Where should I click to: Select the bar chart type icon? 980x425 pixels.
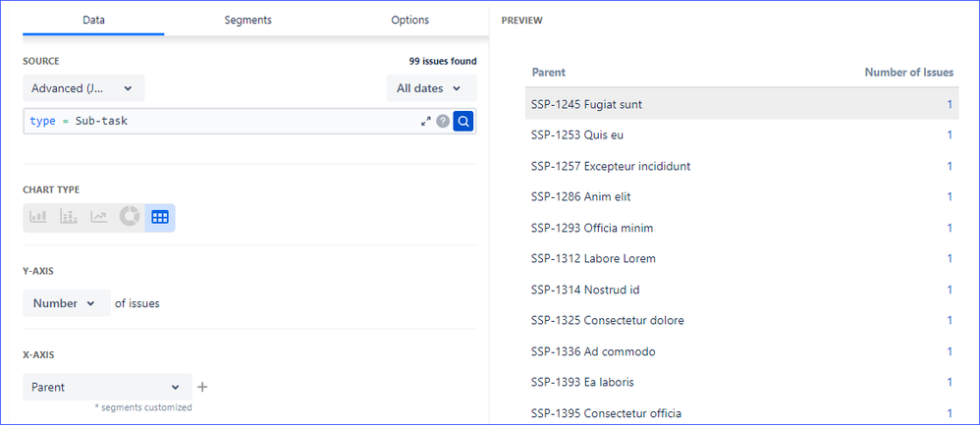point(37,217)
